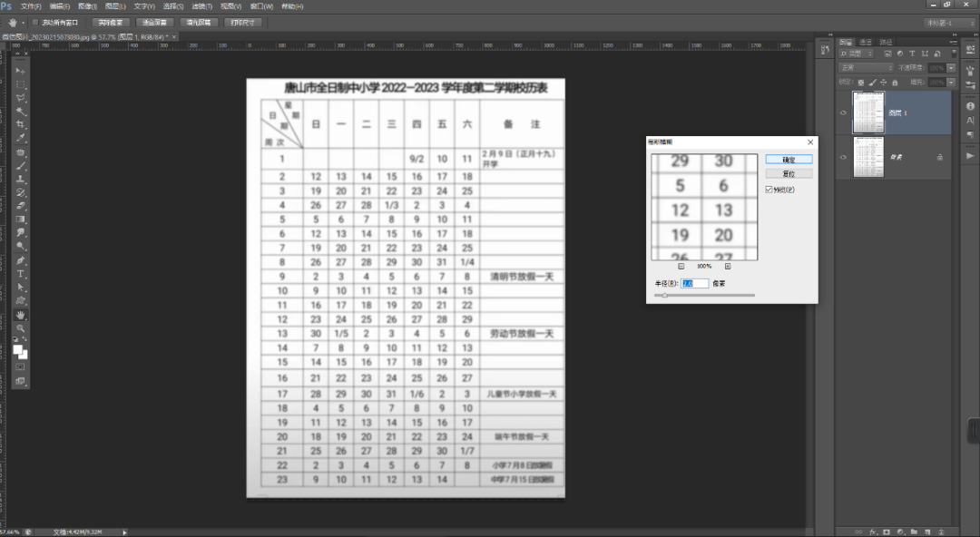Click the zoom out minus button in blur preview
980x537 pixels.
click(681, 266)
